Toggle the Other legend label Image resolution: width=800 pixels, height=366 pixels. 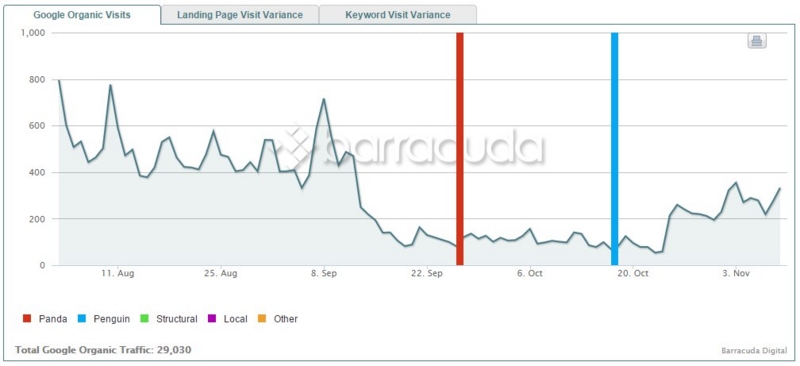286,319
